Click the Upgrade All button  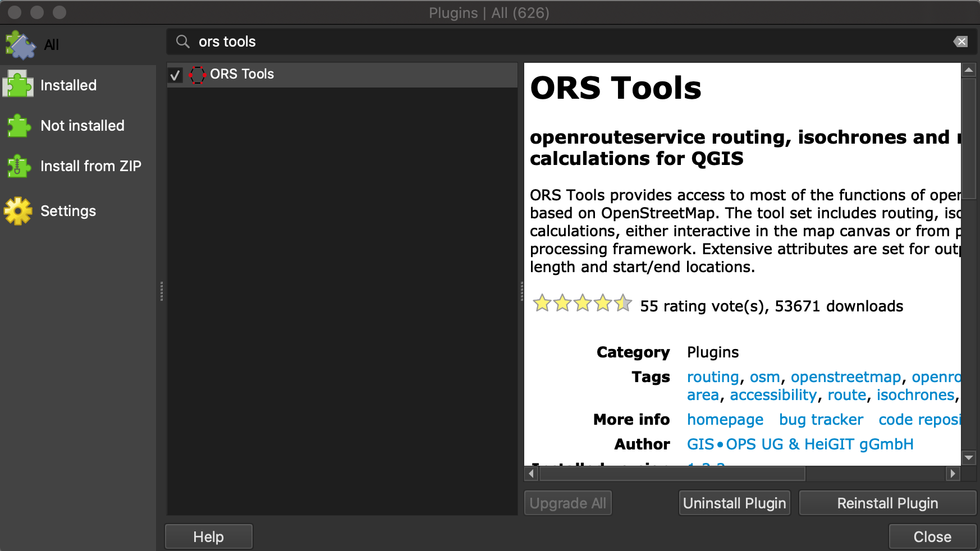pyautogui.click(x=567, y=503)
